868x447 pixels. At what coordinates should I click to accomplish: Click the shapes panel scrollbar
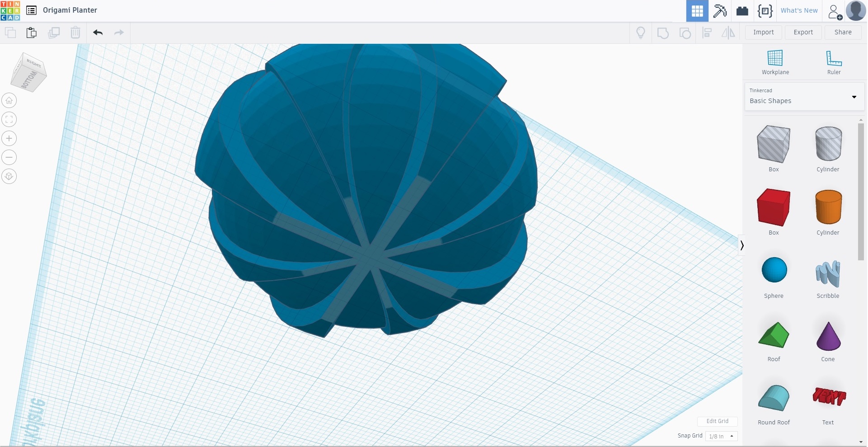(861, 192)
